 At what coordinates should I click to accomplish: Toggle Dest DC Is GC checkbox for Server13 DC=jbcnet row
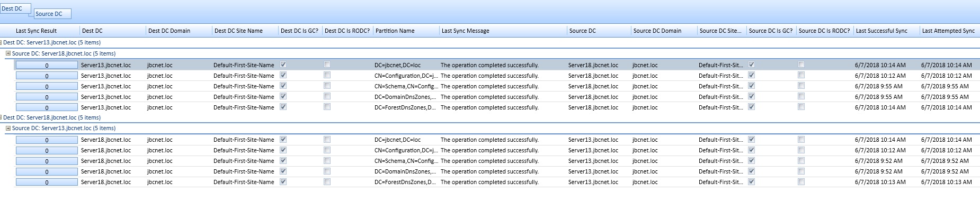coord(283,65)
